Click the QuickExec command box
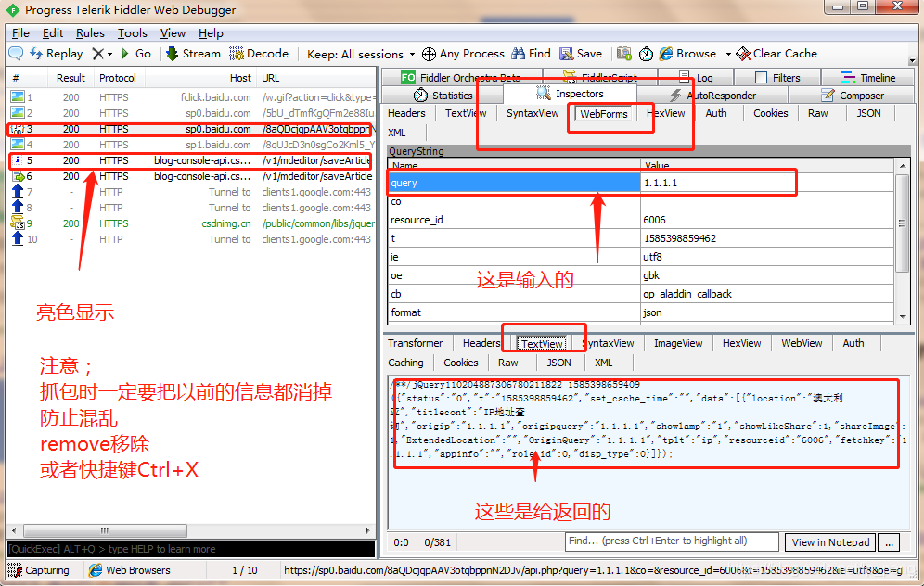The width and height of the screenshot is (924, 586). pos(191,549)
